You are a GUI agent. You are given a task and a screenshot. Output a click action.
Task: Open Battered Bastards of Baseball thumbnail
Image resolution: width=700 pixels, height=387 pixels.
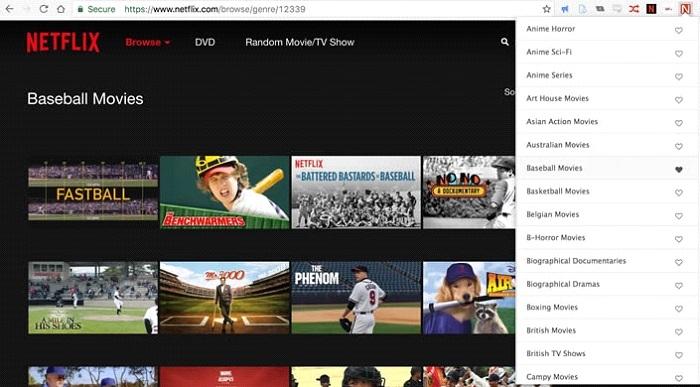click(356, 192)
